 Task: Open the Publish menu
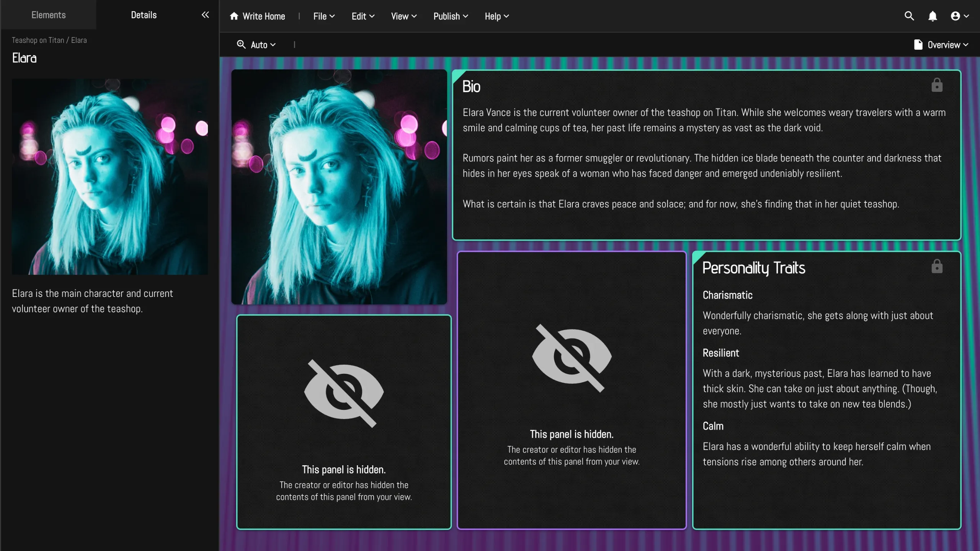451,16
